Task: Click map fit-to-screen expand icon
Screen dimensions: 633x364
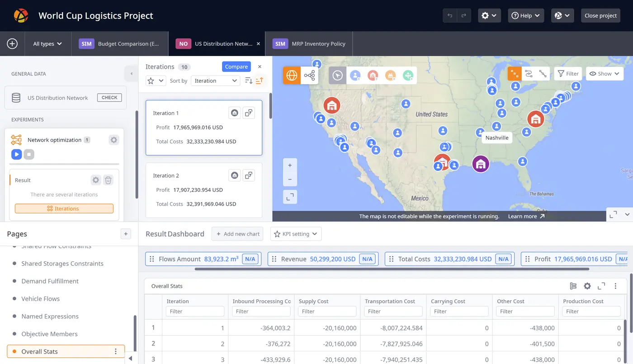Action: pos(290,197)
